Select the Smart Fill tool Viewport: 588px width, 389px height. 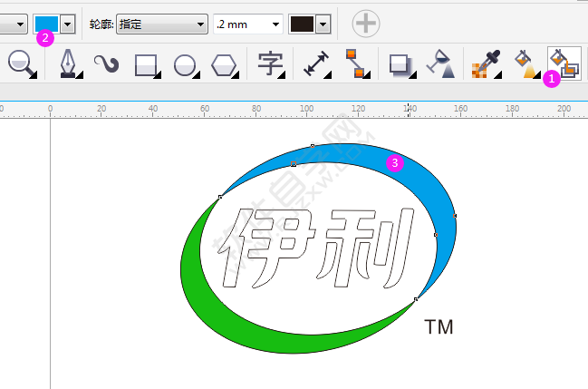[564, 63]
